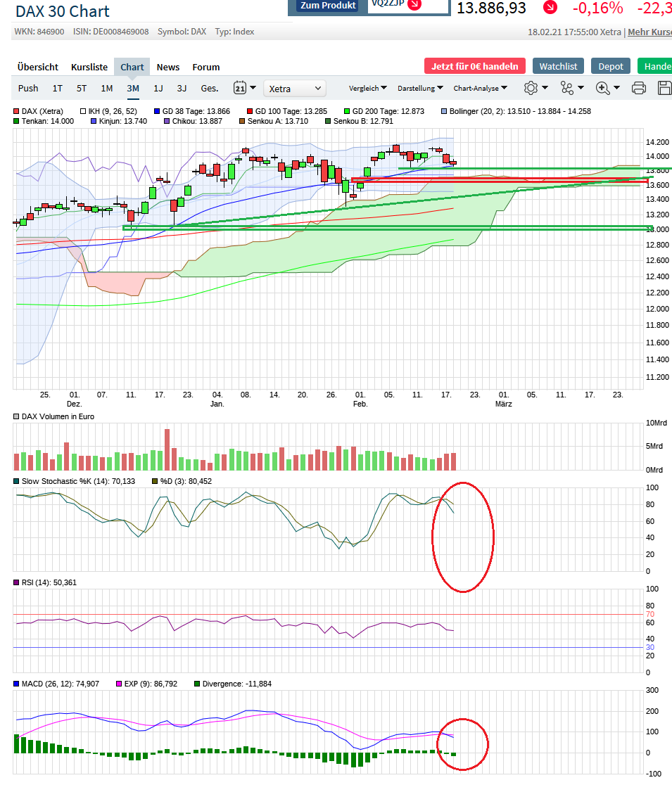Open the Darstellung dropdown

tap(420, 89)
